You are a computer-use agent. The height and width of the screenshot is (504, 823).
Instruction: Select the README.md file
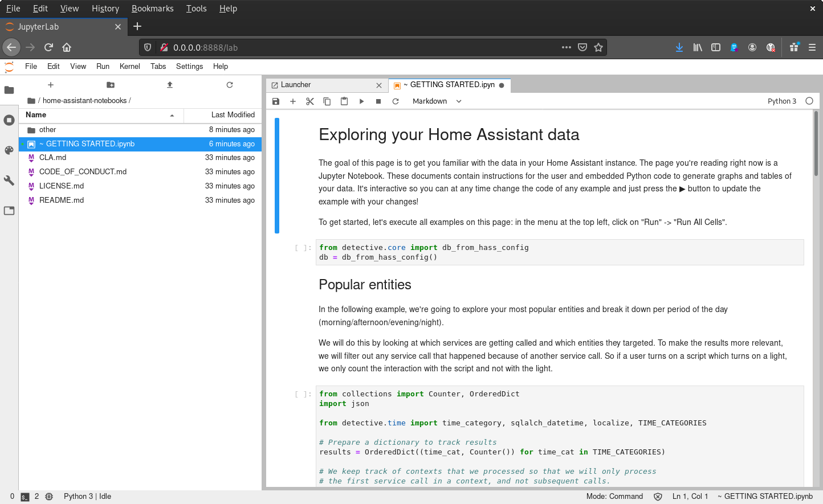pos(140,200)
